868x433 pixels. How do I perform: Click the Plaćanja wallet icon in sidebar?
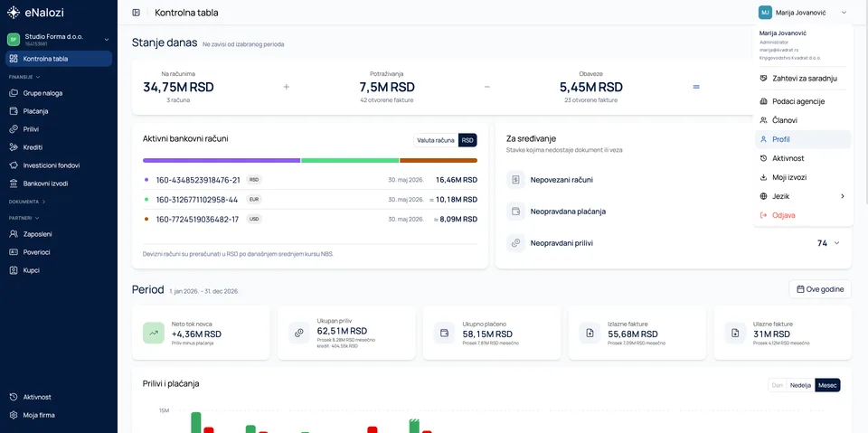pos(14,111)
